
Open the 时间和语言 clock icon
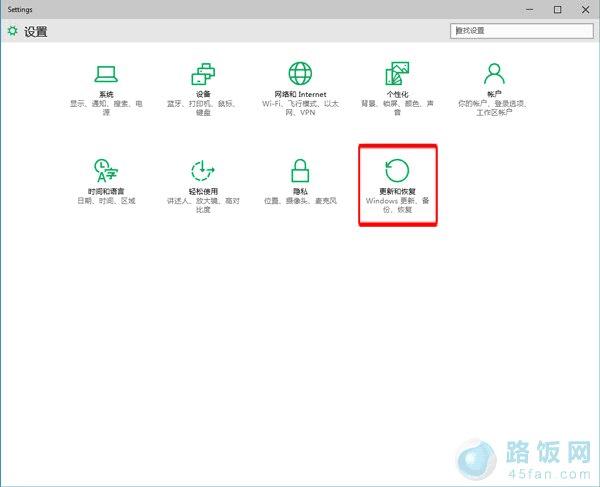coord(106,171)
